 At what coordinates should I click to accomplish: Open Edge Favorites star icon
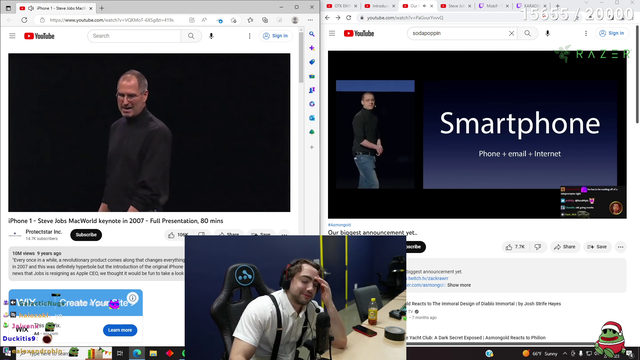pos(250,20)
